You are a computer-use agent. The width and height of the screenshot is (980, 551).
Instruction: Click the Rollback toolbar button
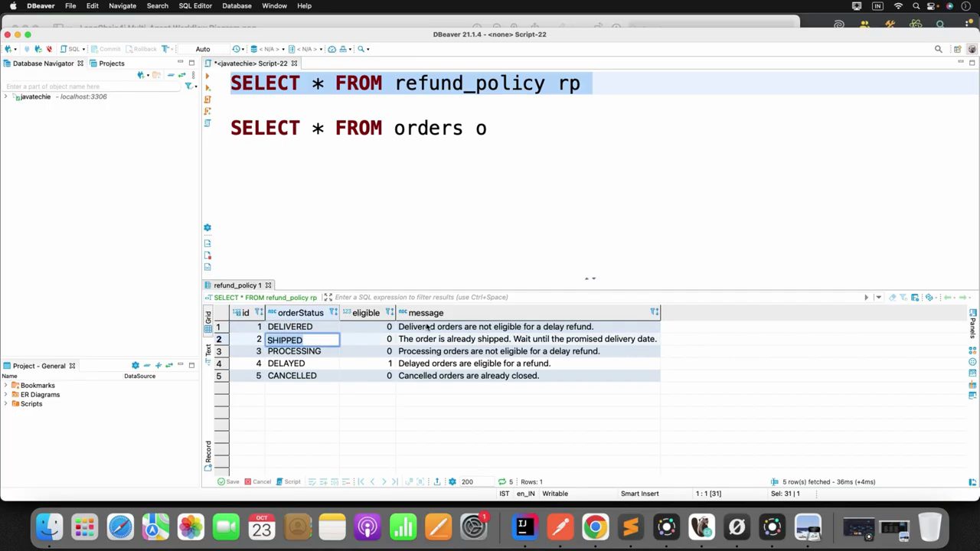141,49
